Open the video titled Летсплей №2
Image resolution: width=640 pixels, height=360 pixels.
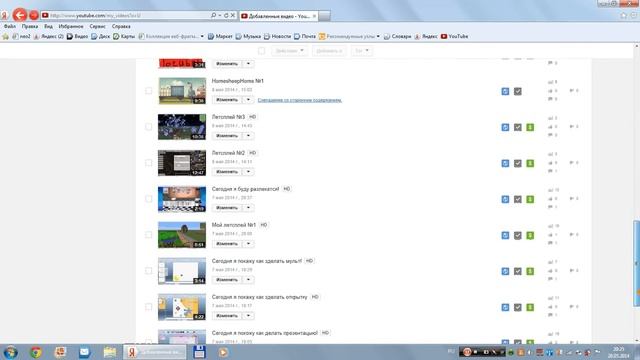click(x=228, y=153)
